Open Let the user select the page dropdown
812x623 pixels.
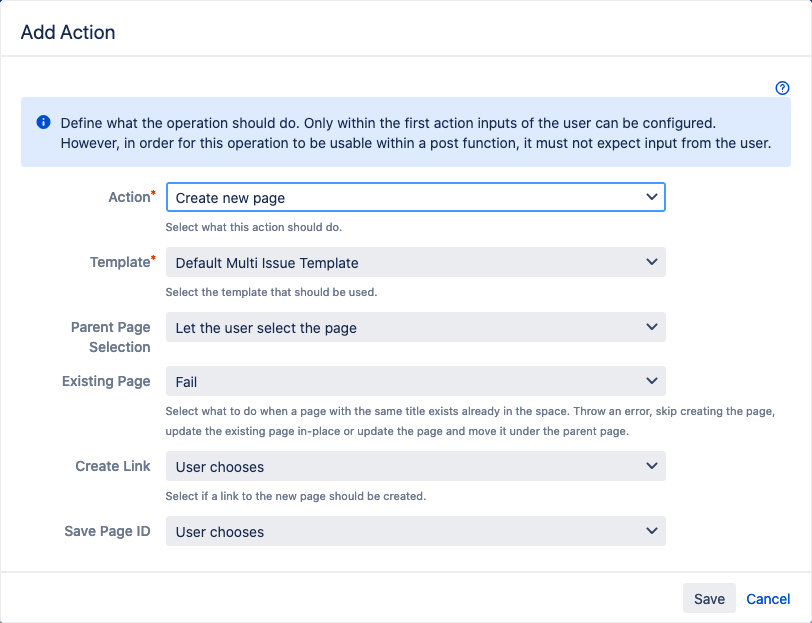coord(415,327)
